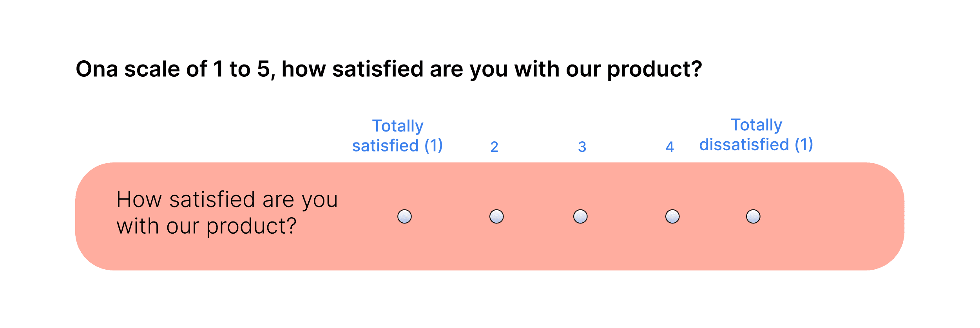Click between radio buttons 2 and 3
This screenshot has width=980, height=328.
point(538,216)
